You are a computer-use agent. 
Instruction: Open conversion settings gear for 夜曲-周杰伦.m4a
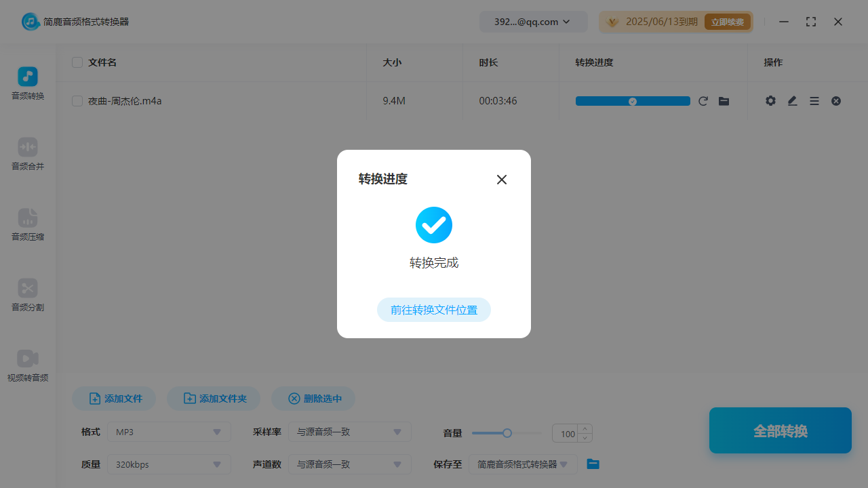(x=770, y=100)
